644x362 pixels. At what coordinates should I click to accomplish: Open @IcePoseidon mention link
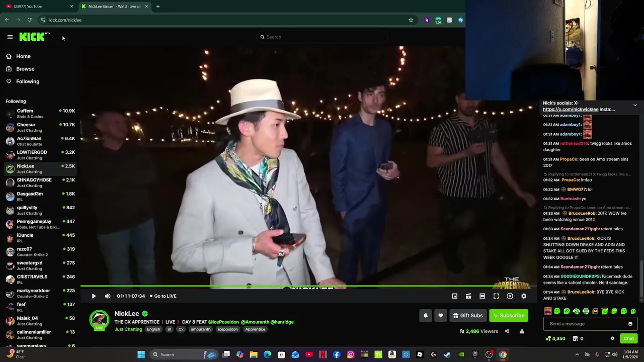coord(224,322)
